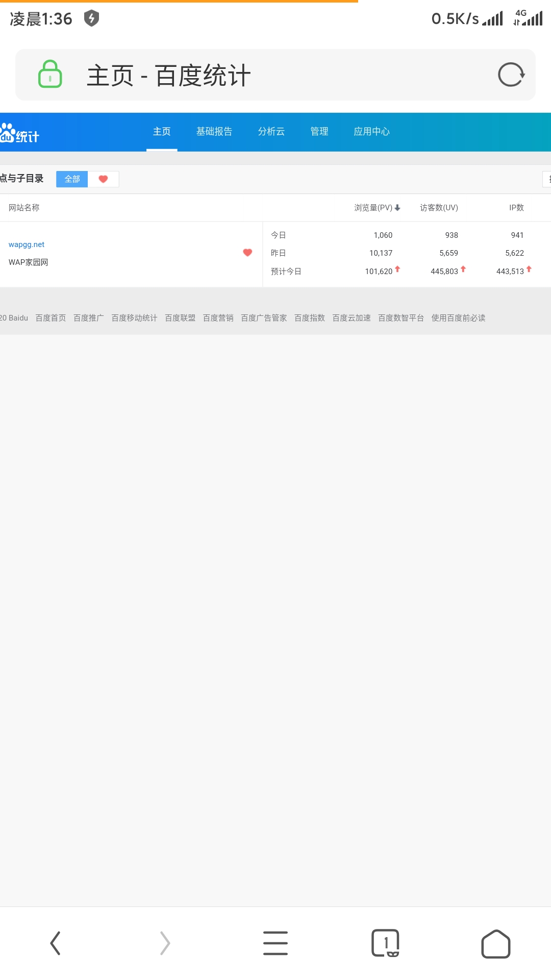Open the wapgg.net site link
This screenshot has height=980, width=551.
pyautogui.click(x=27, y=244)
